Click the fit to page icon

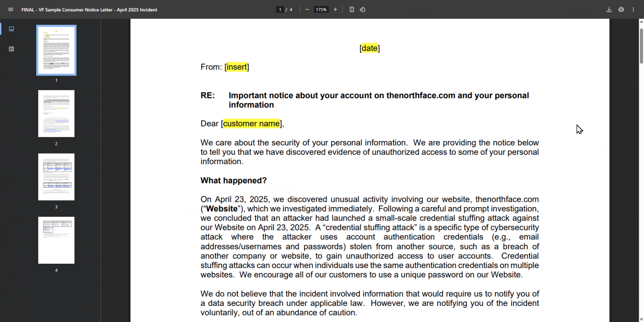click(x=352, y=10)
